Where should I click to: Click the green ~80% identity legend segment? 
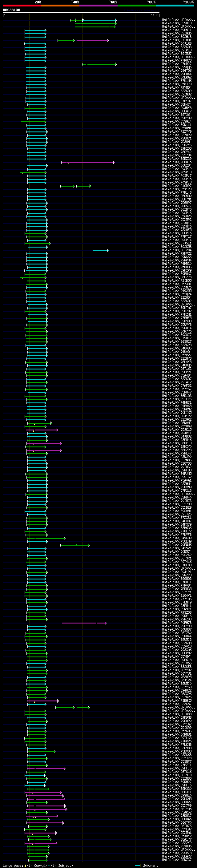(x=137, y=6)
